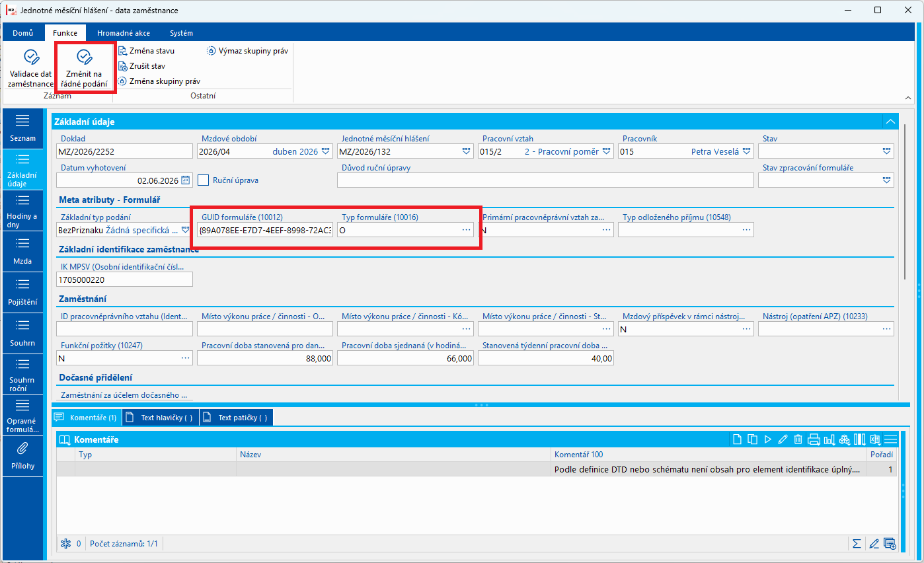Export comments to Excel icon
This screenshot has height=563, width=924.
875,439
